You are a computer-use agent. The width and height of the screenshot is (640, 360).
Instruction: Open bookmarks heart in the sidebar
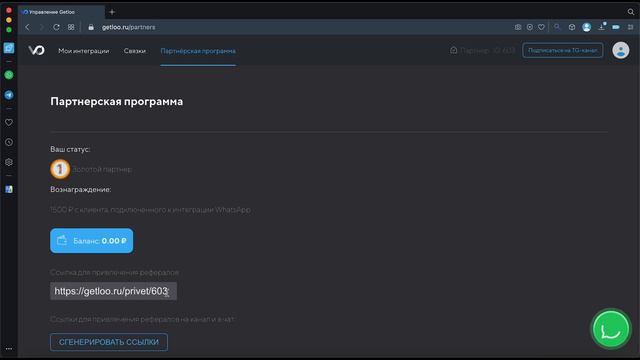click(x=9, y=122)
